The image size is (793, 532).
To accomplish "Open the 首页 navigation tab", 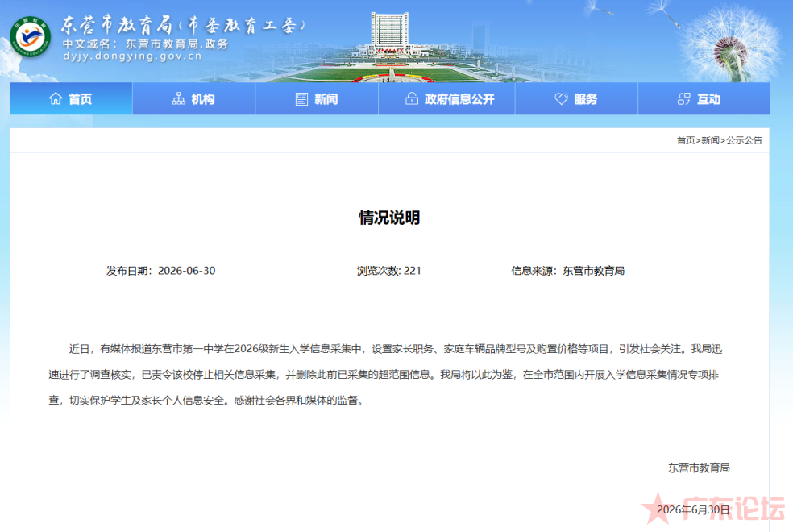I will [71, 98].
